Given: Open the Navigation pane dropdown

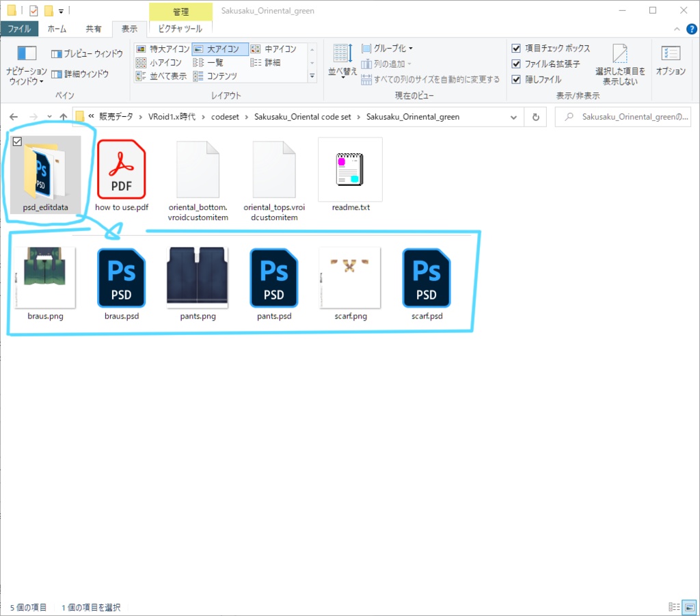Looking at the screenshot, I should tap(27, 65).
